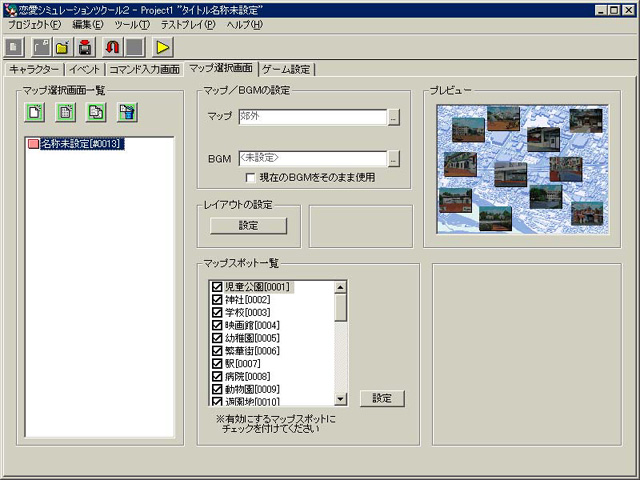Click the application icon in title bar
The width and height of the screenshot is (640, 480).
point(10,10)
